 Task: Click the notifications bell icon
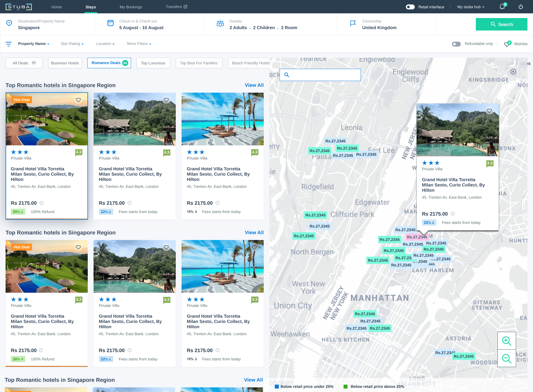(x=502, y=7)
